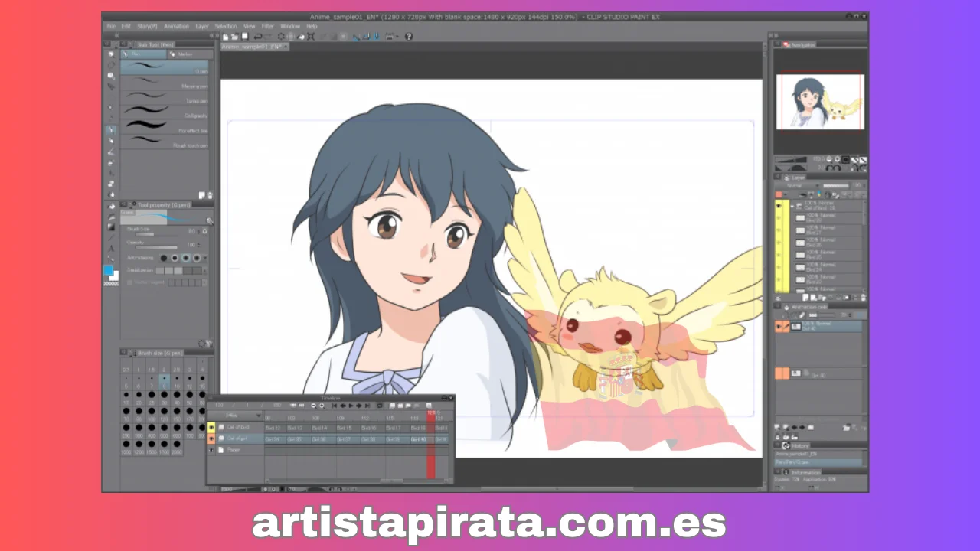Hide the Cel of bird 20 layer in the Layer palette
Viewport: 980px width, 551px height.
point(779,206)
